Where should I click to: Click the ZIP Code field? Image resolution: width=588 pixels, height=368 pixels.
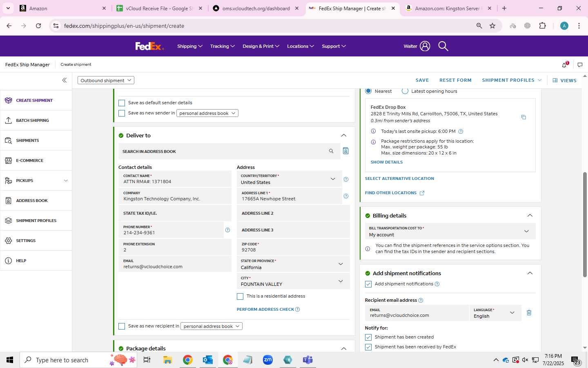(293, 247)
